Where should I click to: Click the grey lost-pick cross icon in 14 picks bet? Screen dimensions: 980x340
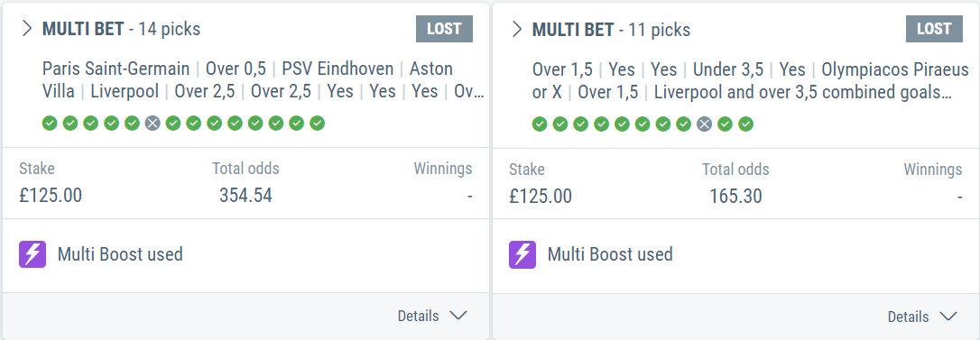(x=153, y=124)
